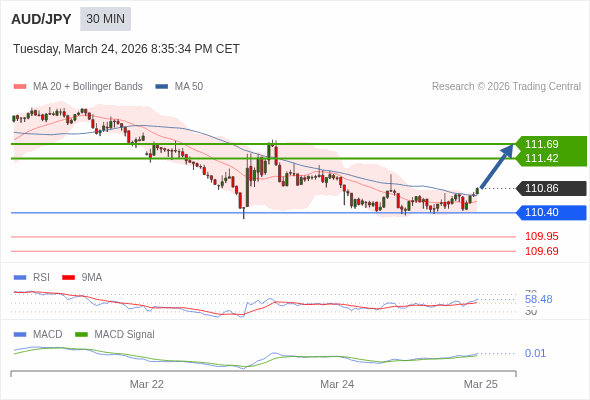Click the MA 20 + Bollinger Bands swatch
This screenshot has width=590, height=400.
(x=20, y=87)
